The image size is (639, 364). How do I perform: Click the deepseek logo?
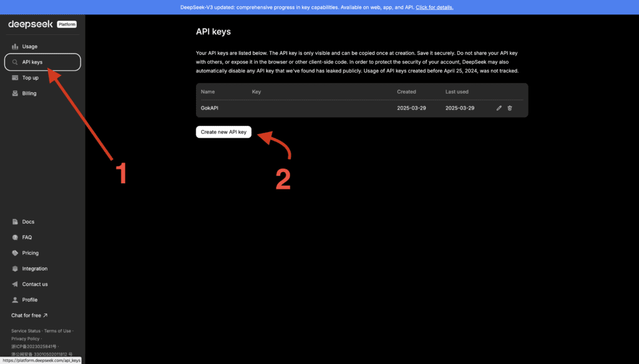[31, 24]
